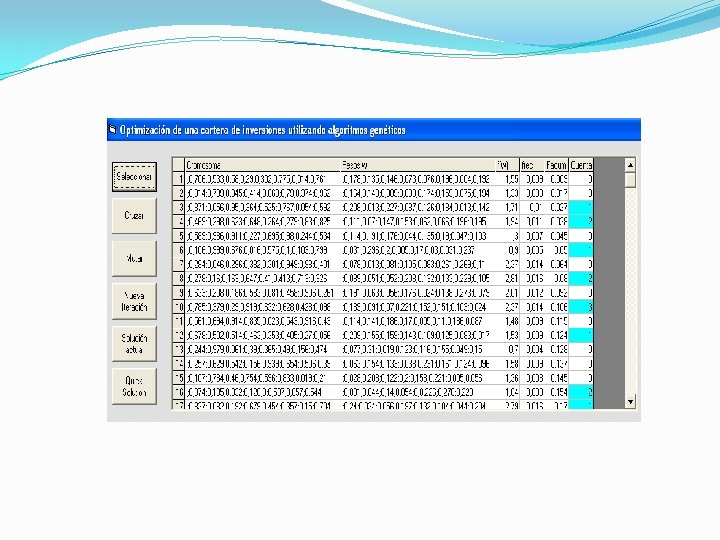This screenshot has width=720, height=540.
Task: Click the frec cell in row 9
Action: point(532,293)
